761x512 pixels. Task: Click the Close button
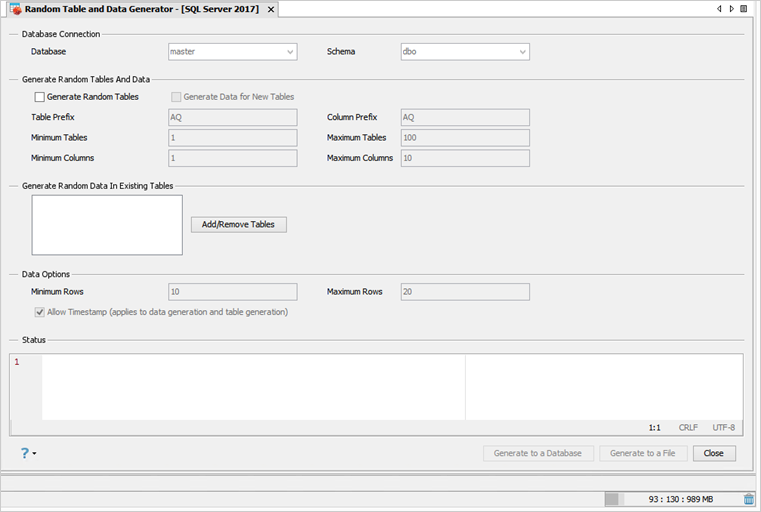[x=714, y=453]
